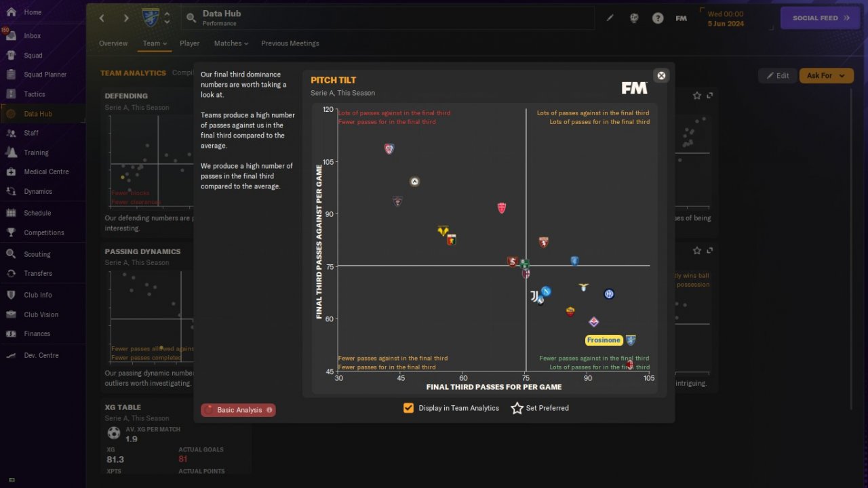View the Schedule

coord(37,213)
